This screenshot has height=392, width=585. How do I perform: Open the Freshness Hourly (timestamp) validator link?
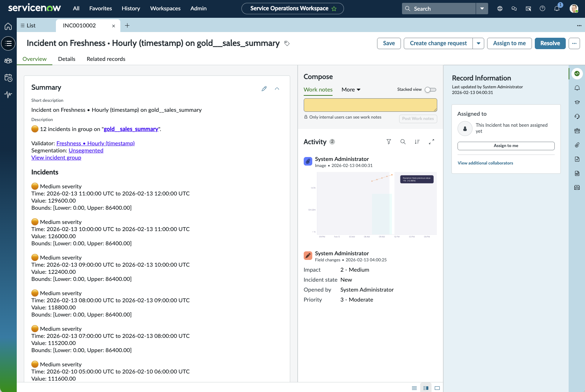click(x=95, y=143)
